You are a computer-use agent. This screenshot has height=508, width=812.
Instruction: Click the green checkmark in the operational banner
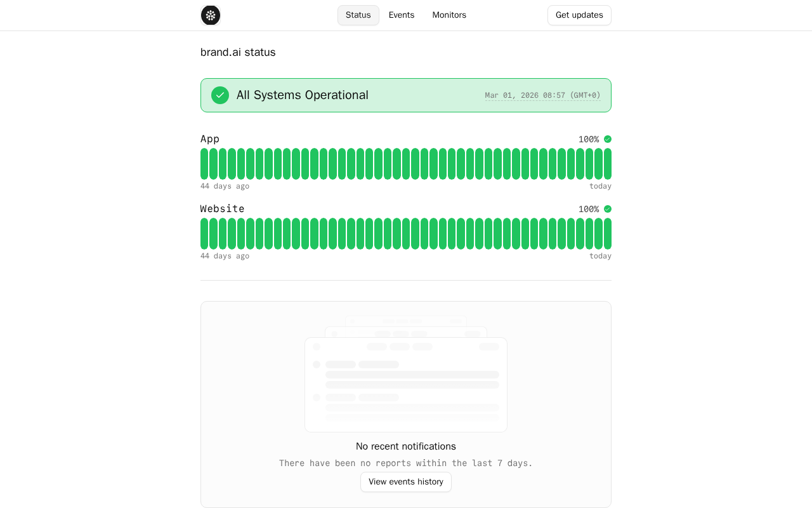point(220,95)
